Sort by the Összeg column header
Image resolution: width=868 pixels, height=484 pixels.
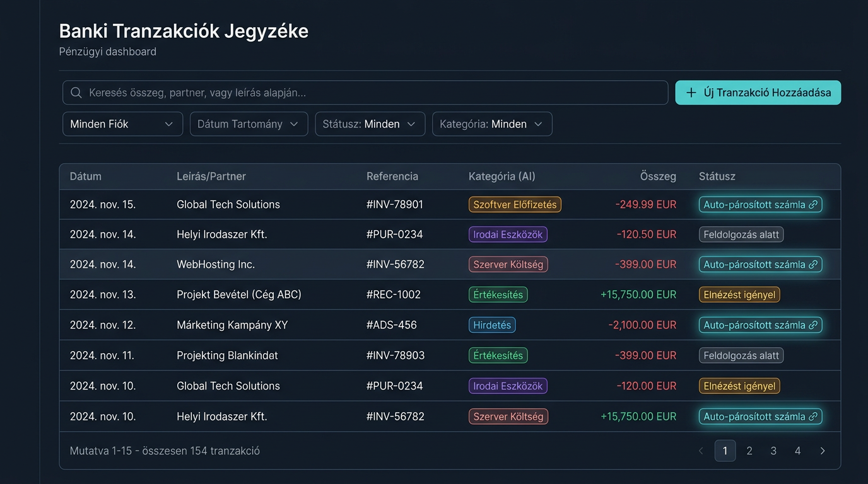(658, 176)
